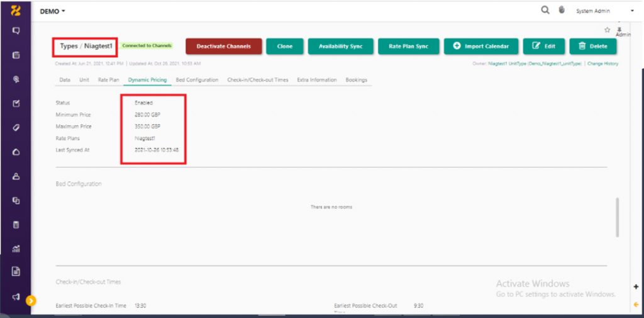
Task: Switch to the Data tab
Action: pos(65,80)
